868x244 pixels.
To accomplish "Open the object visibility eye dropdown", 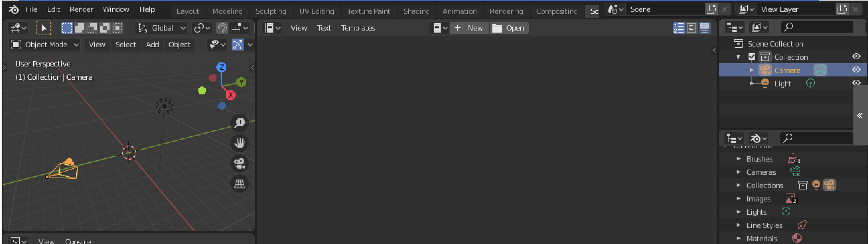I will coord(217,45).
